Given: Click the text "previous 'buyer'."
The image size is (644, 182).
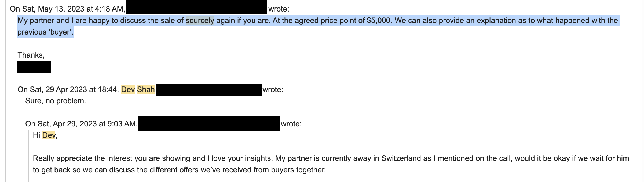Looking at the screenshot, I should click(45, 32).
